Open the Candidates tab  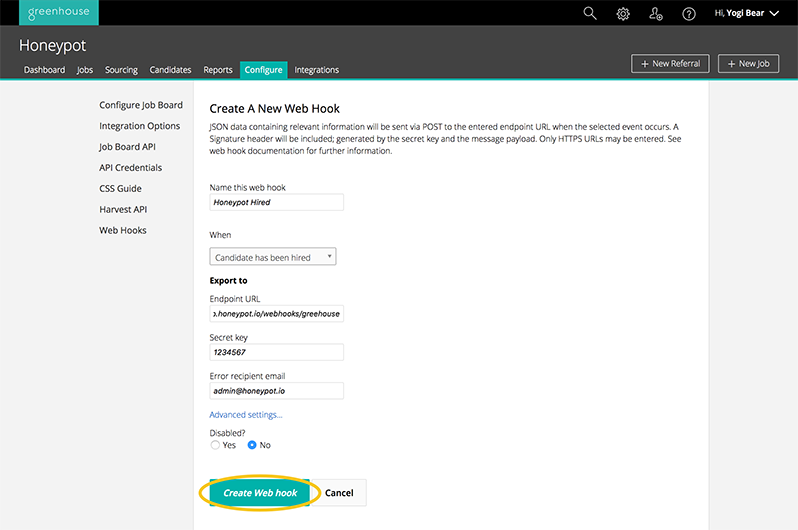170,70
